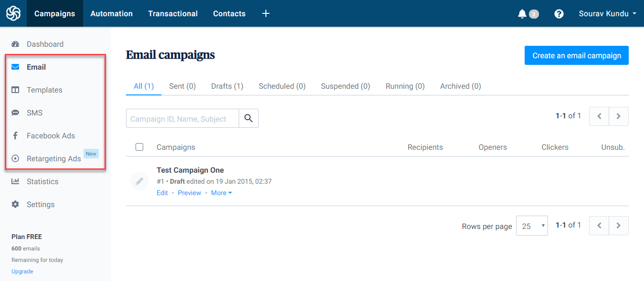Image resolution: width=644 pixels, height=281 pixels.
Task: Click the SMS speech bubble icon
Action: point(15,113)
